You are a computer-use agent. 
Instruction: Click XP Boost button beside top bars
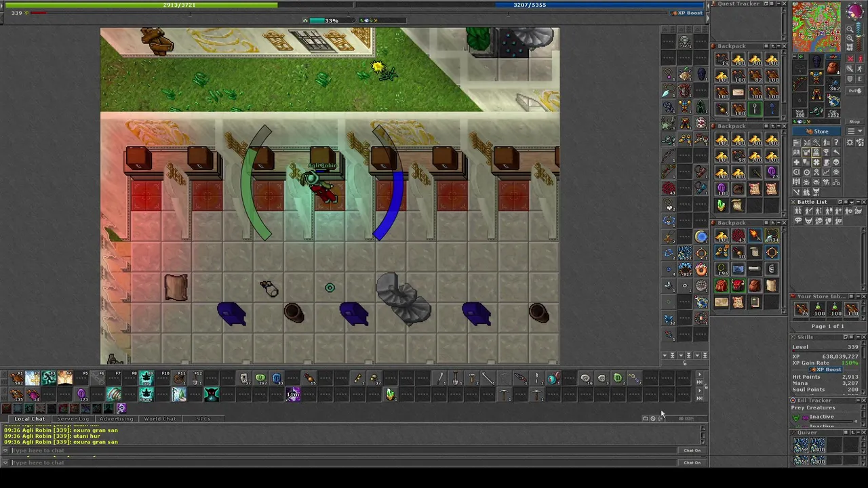pos(688,13)
